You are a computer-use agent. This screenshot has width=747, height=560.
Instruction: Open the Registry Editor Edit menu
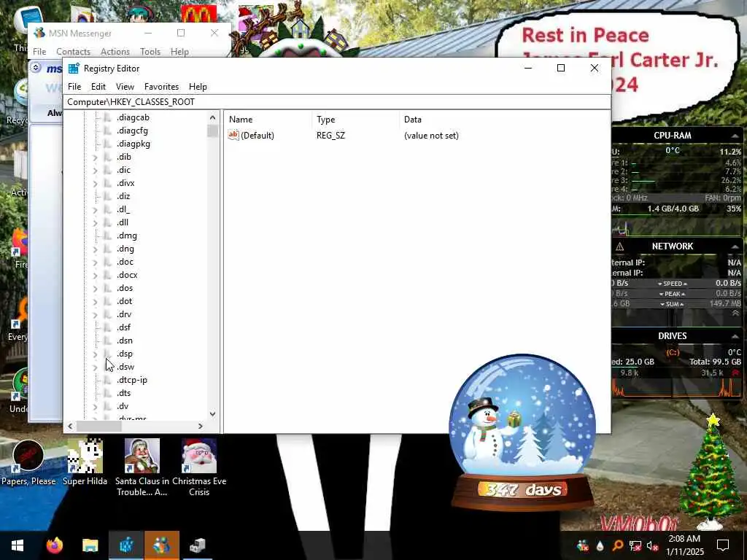click(x=98, y=87)
